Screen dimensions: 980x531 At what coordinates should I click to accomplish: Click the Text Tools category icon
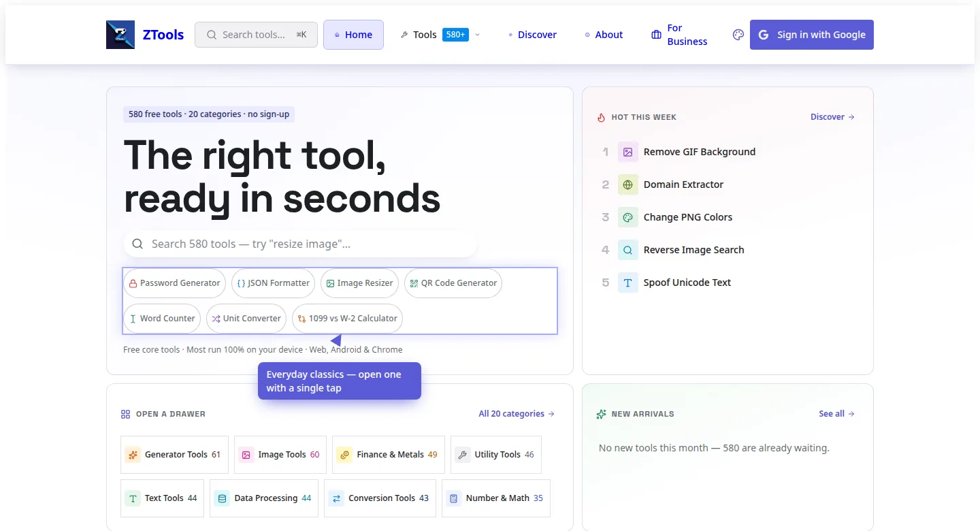[x=133, y=498]
